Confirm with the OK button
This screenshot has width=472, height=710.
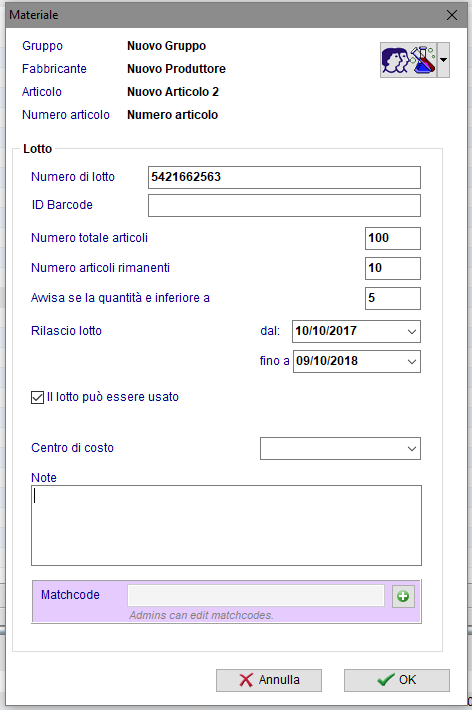tap(397, 680)
